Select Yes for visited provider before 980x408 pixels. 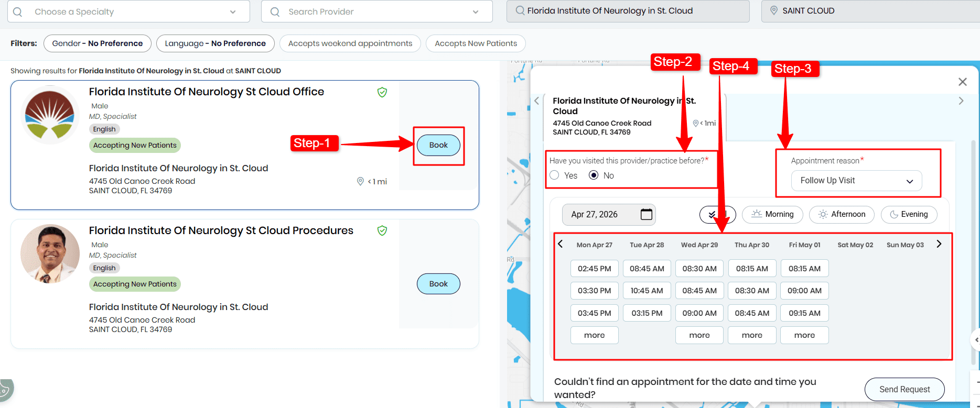554,175
